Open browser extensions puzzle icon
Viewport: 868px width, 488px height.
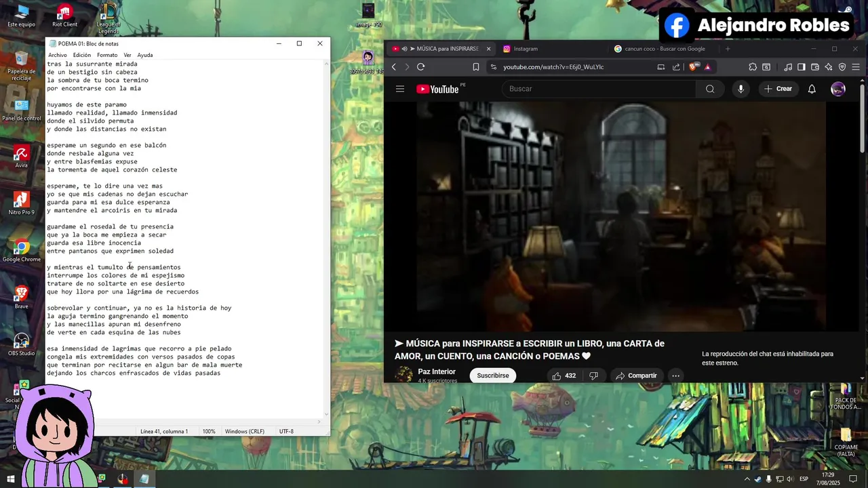[x=753, y=67]
